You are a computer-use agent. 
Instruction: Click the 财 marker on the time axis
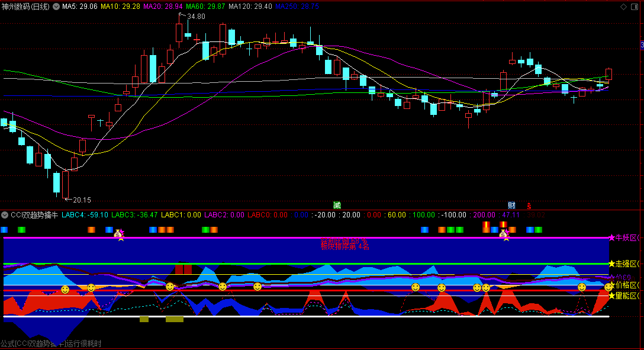(x=511, y=205)
